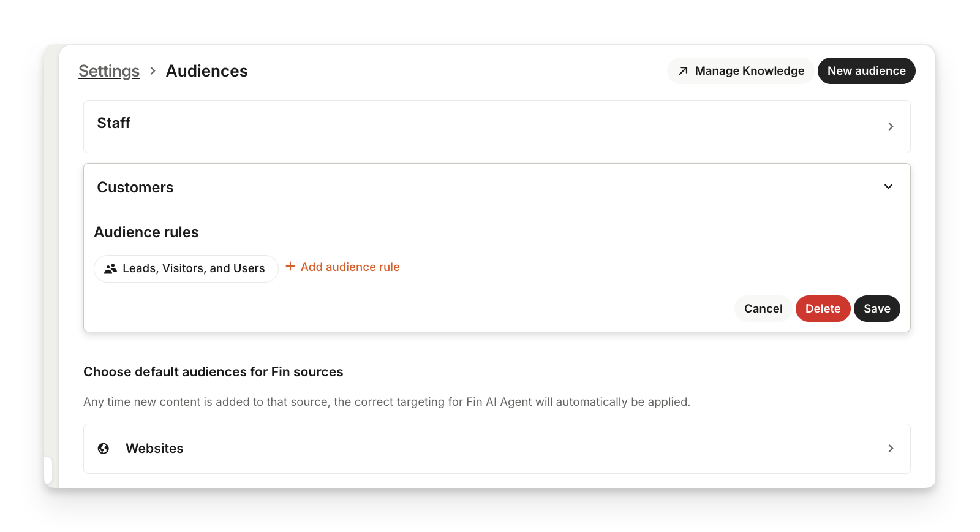
Task: Click the plus icon beside Add audience rule
Action: (x=290, y=267)
